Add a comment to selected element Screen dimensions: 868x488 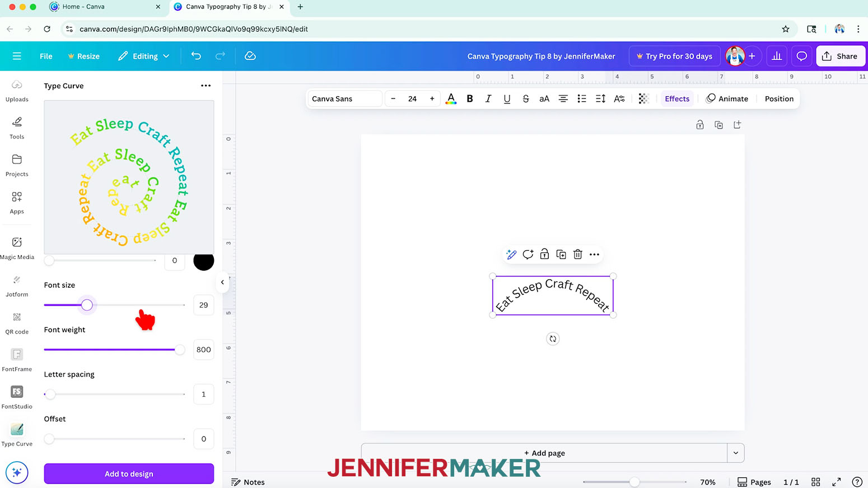click(x=528, y=255)
